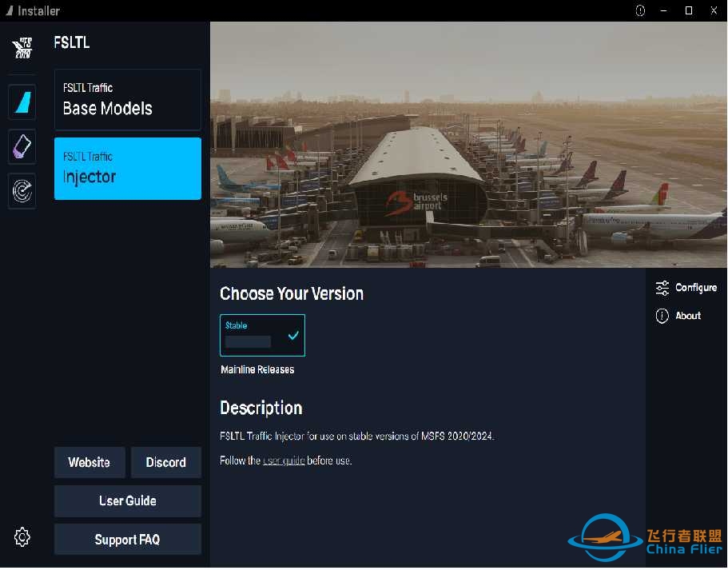This screenshot has width=728, height=570.
Task: Open the FSLTL publisher icon in sidebar
Action: pyautogui.click(x=22, y=48)
